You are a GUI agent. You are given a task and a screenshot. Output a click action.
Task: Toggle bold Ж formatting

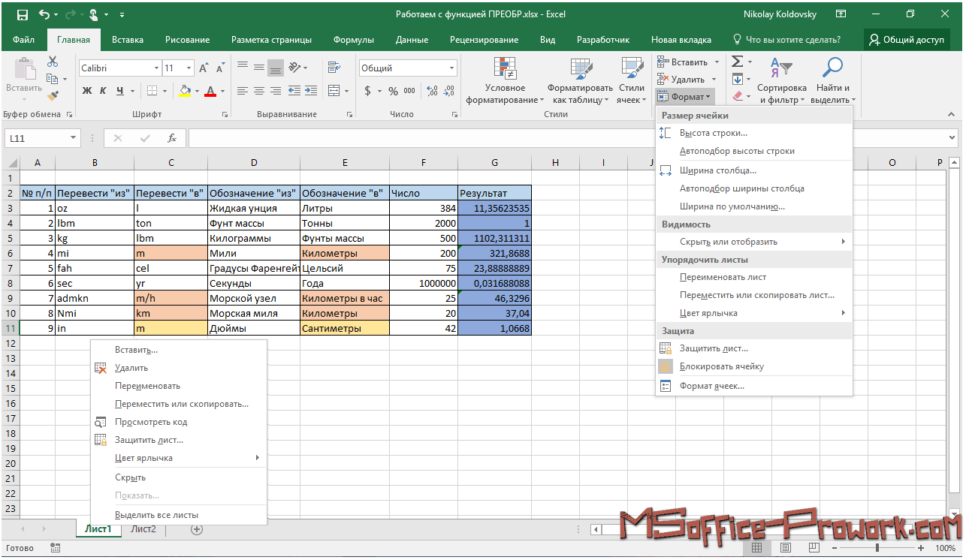pyautogui.click(x=86, y=91)
